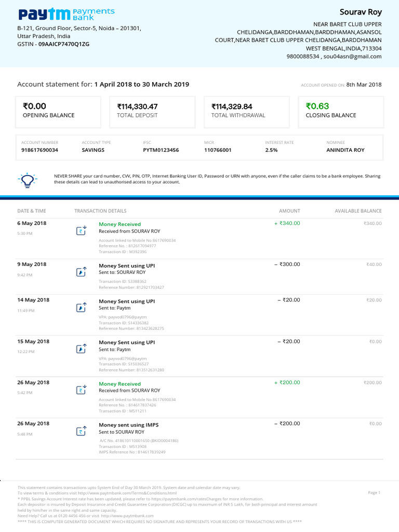Screen dimensions: 399x532
Task: Click the 15 May 2018 date entry
Action: (33, 341)
